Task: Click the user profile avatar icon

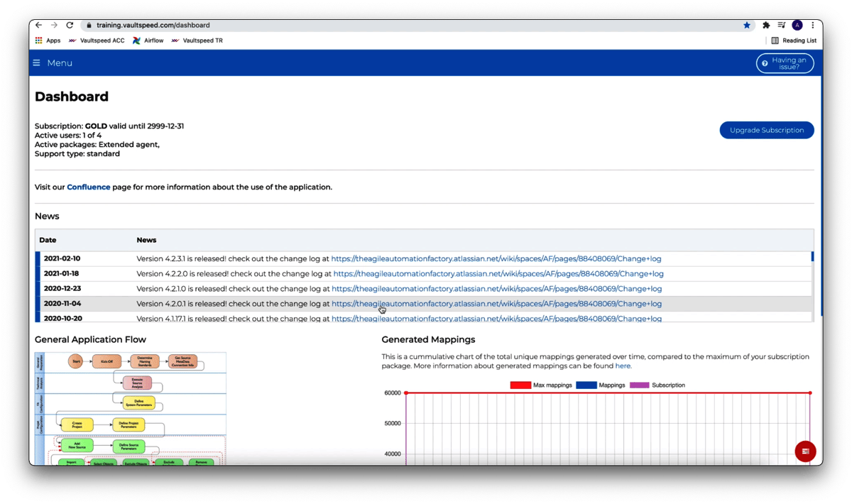Action: 797,25
